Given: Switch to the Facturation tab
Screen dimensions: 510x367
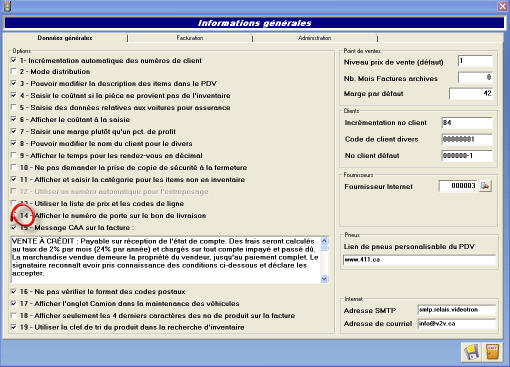Looking at the screenshot, I should coord(190,38).
